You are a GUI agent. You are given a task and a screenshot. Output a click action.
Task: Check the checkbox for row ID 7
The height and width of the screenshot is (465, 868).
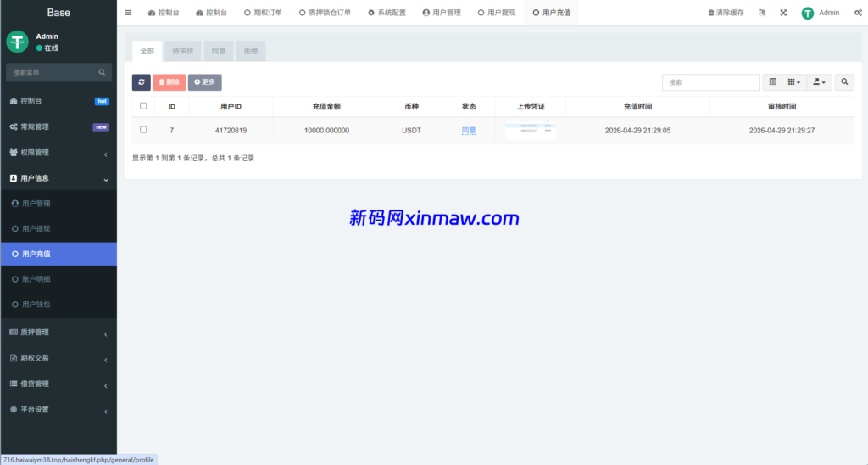pyautogui.click(x=143, y=130)
